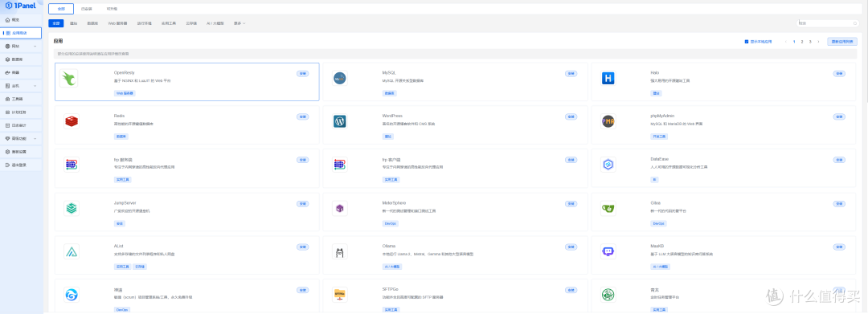This screenshot has width=868, height=314.
Task: Go to next page arrow in pagination
Action: click(819, 42)
